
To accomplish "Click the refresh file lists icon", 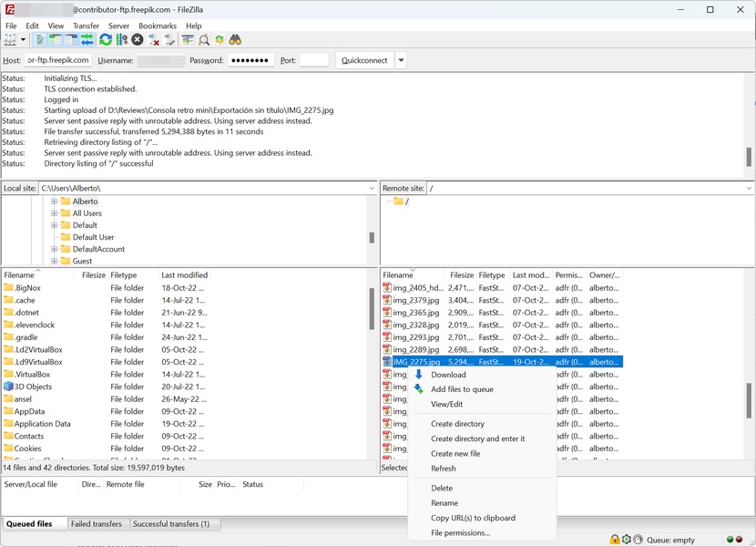I will click(x=106, y=40).
